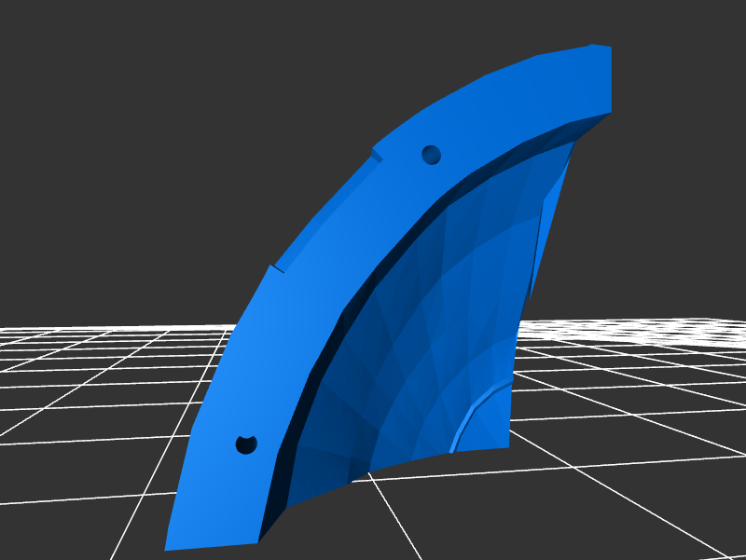Click the thin fin on the model's right side
This screenshot has height=560, width=746.
pos(550,224)
